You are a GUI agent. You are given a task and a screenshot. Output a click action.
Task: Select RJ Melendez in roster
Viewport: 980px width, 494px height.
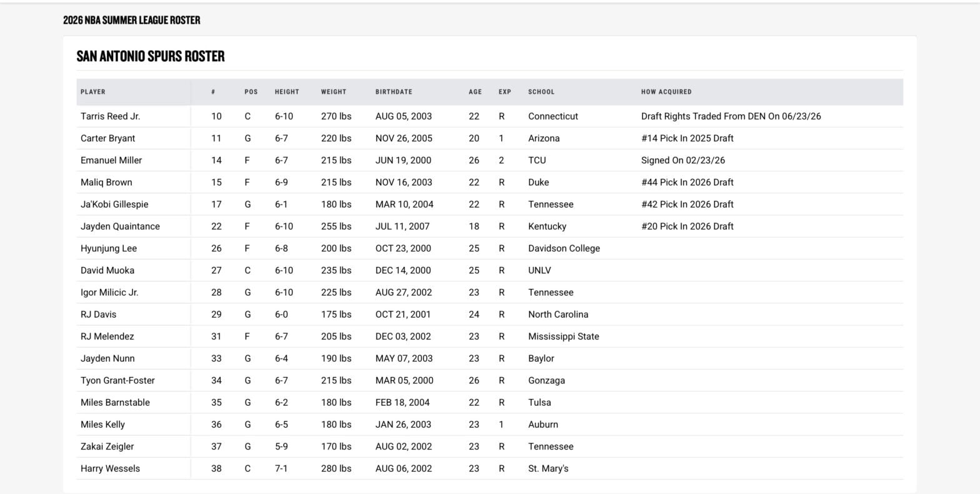[x=107, y=336]
